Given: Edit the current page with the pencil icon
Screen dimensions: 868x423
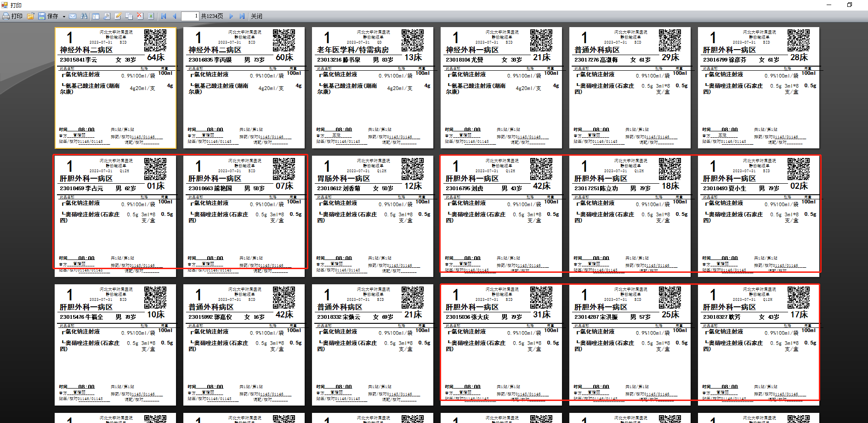Looking at the screenshot, I should pos(118,16).
